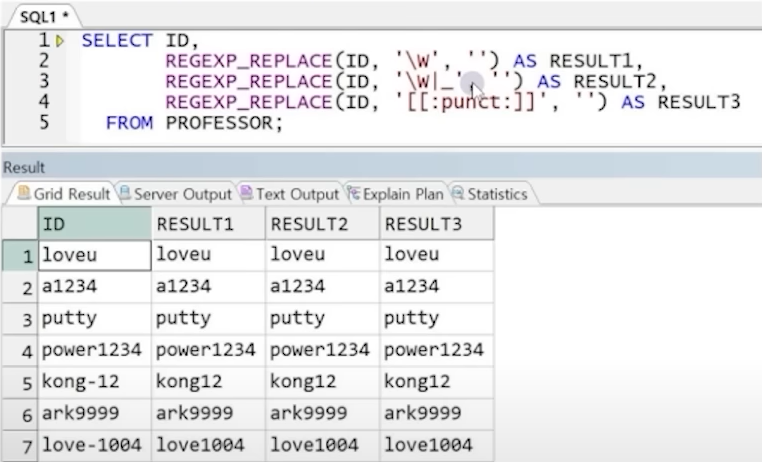
Task: Select row number 7 header
Action: click(x=20, y=445)
